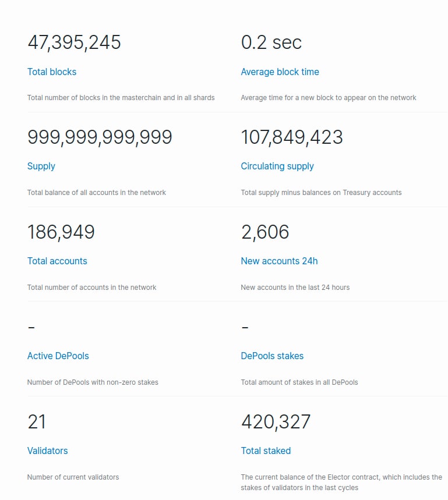Click the Elector contract balance description text
The width and height of the screenshot is (448, 500).
[341, 482]
